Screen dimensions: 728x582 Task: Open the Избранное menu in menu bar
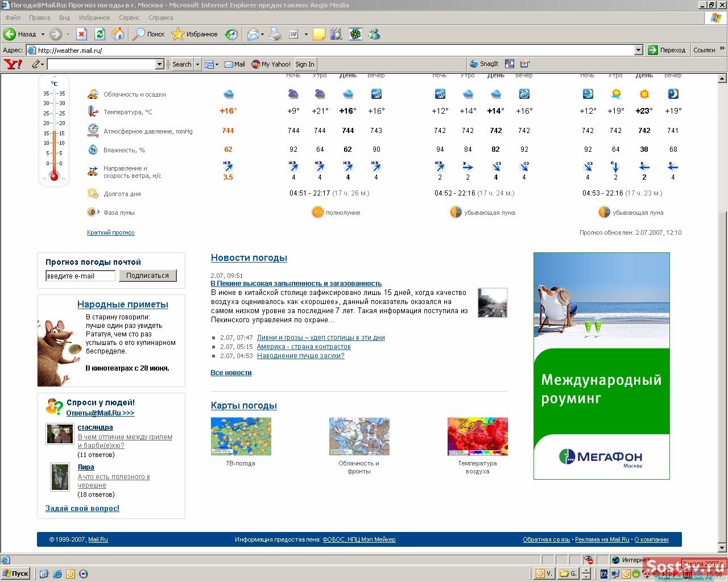coord(94,18)
